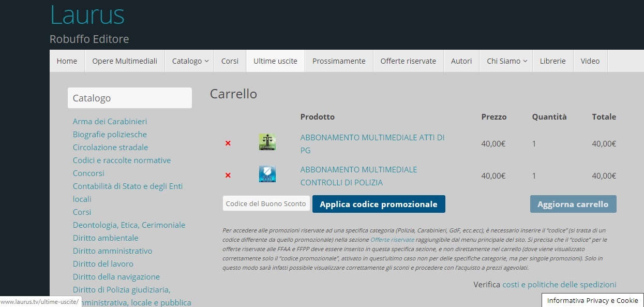The height and width of the screenshot is (307, 644).
Task: Open the Corsi navigation menu item
Action: pyautogui.click(x=230, y=61)
